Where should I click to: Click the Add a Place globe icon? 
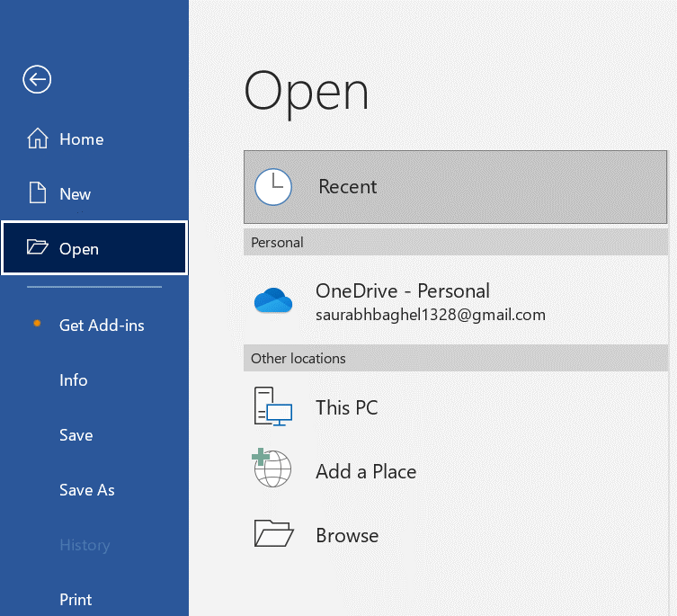[272, 470]
